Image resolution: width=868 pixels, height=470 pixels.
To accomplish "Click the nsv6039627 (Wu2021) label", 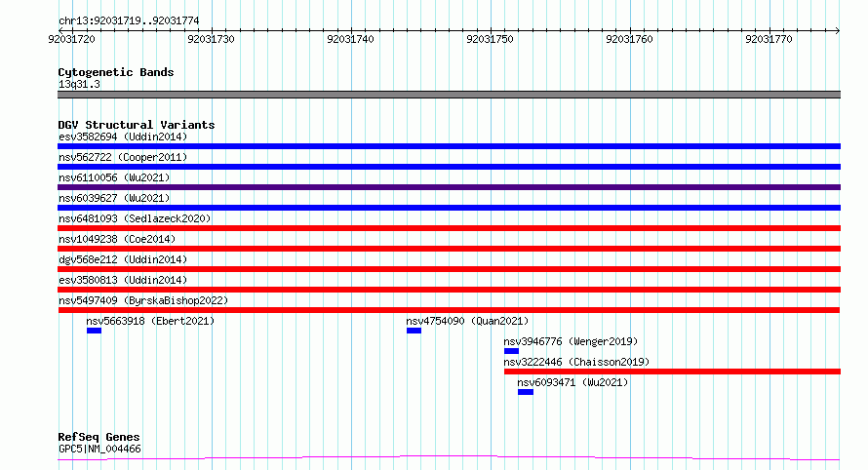I will pos(114,198).
